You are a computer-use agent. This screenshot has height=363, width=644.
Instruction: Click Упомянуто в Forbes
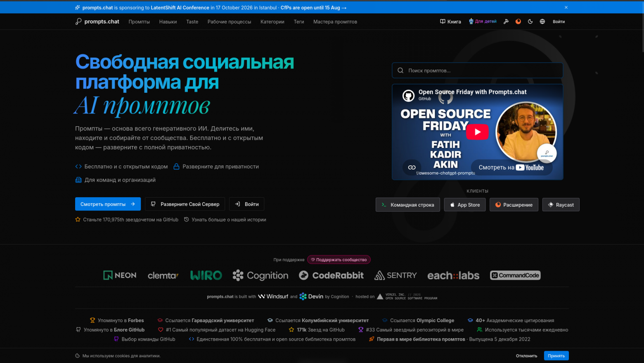point(117,321)
